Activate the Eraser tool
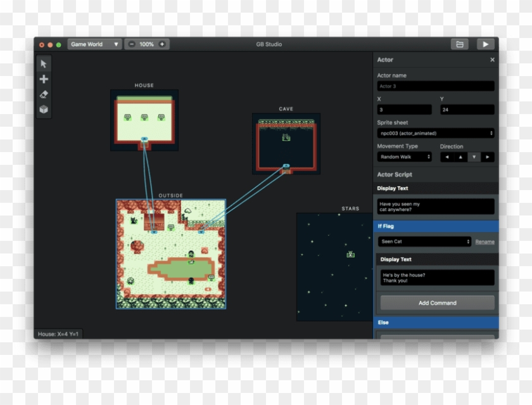 44,94
